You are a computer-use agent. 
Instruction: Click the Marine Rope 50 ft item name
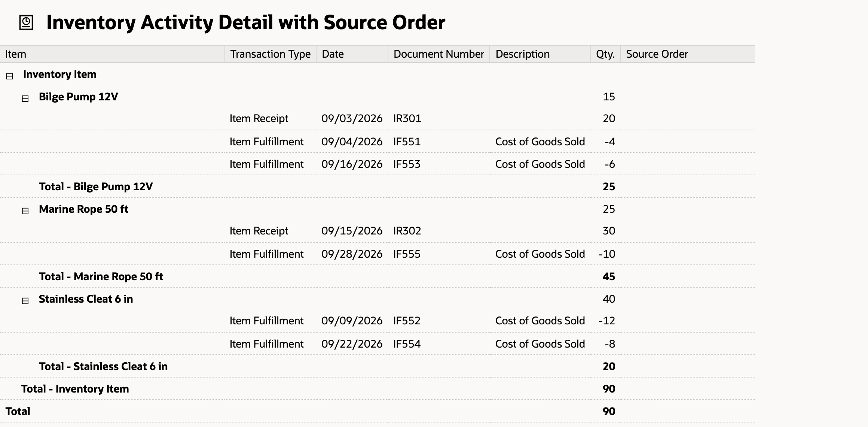point(83,209)
